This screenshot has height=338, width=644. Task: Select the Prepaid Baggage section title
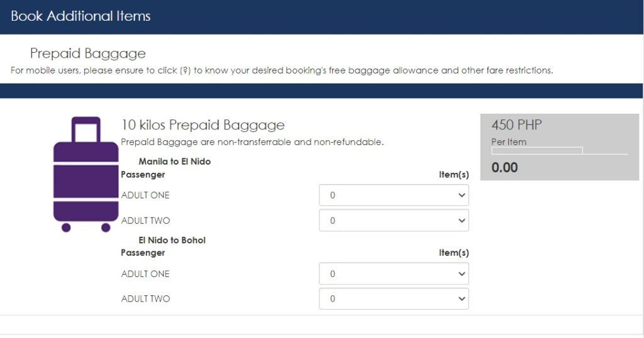[87, 53]
